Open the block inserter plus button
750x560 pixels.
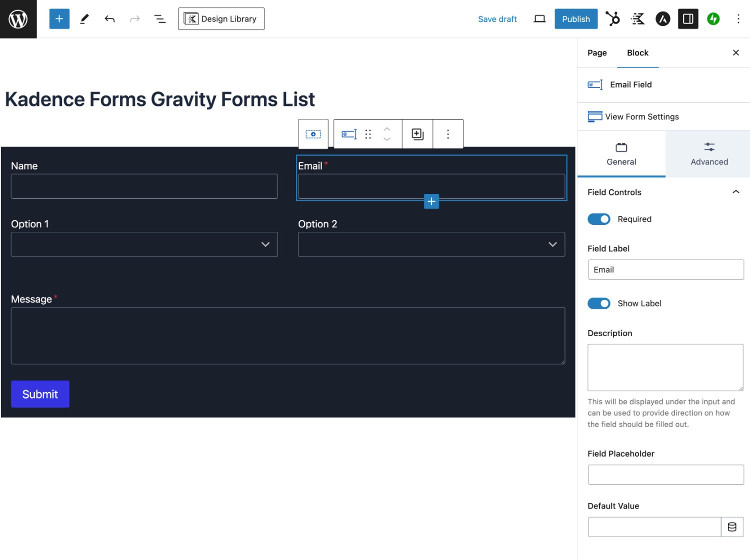(x=59, y=19)
